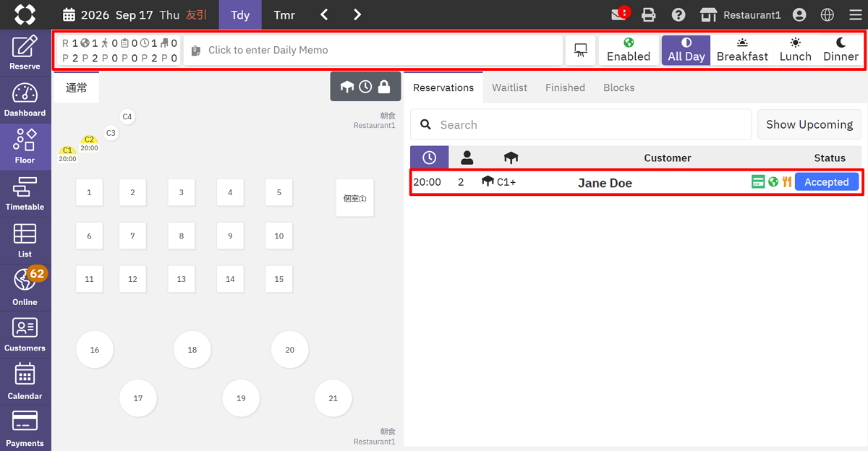Open the Reserve page from the sidebar

click(25, 53)
